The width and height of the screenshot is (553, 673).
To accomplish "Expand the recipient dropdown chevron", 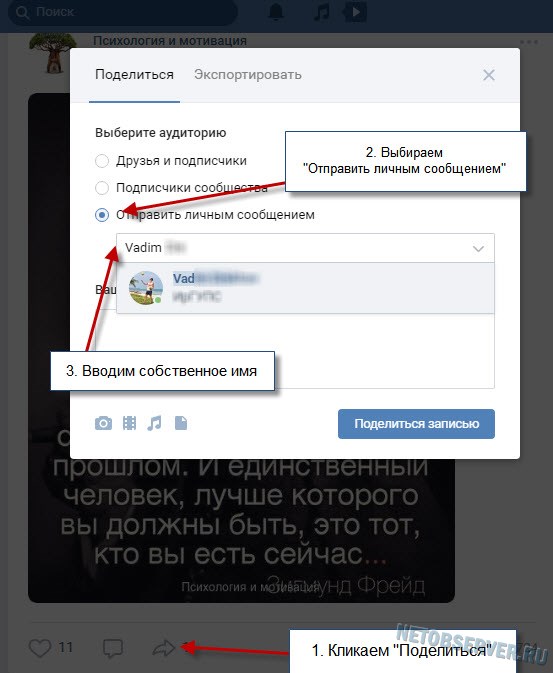I will [x=478, y=249].
